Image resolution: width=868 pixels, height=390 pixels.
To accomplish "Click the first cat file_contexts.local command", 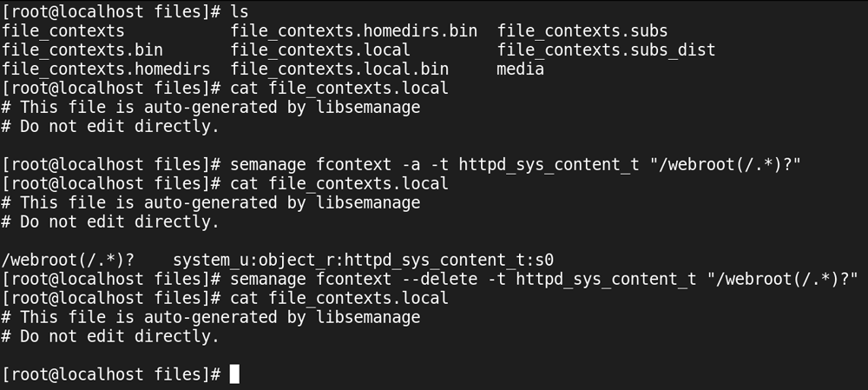I will [x=339, y=88].
